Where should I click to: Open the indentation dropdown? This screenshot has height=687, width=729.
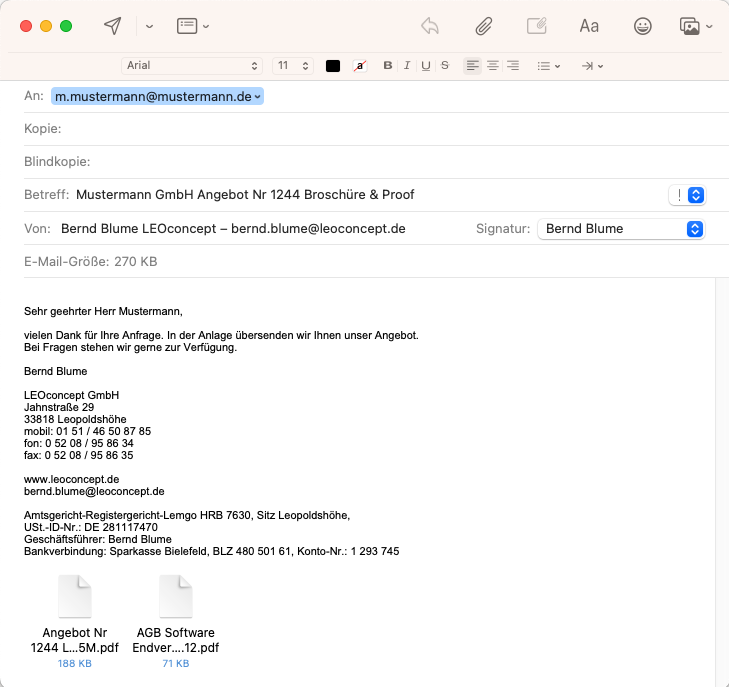point(592,66)
